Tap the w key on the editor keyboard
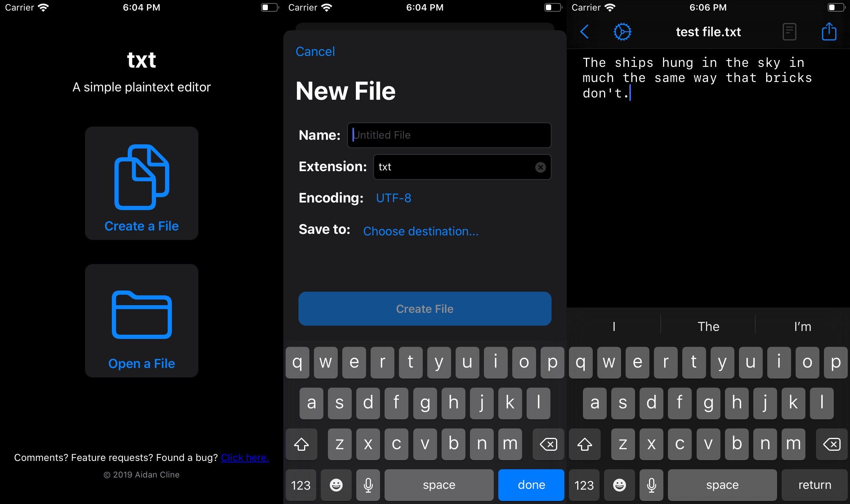This screenshot has width=850, height=504. tap(609, 363)
